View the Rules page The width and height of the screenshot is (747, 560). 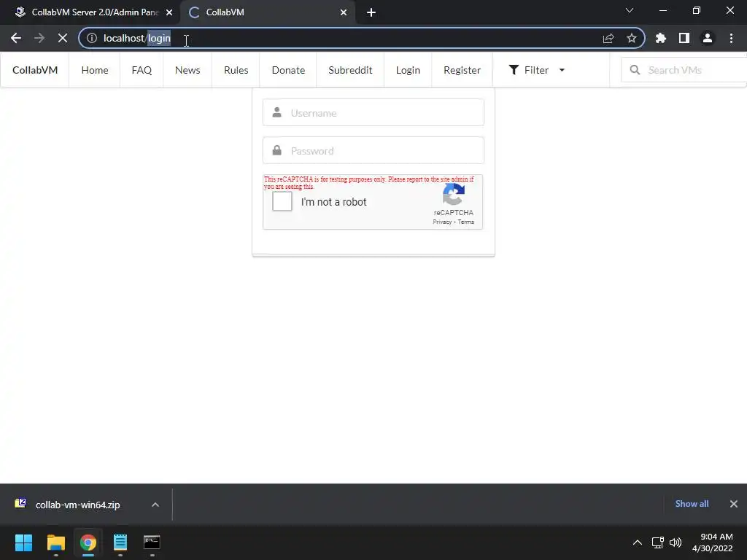click(236, 70)
